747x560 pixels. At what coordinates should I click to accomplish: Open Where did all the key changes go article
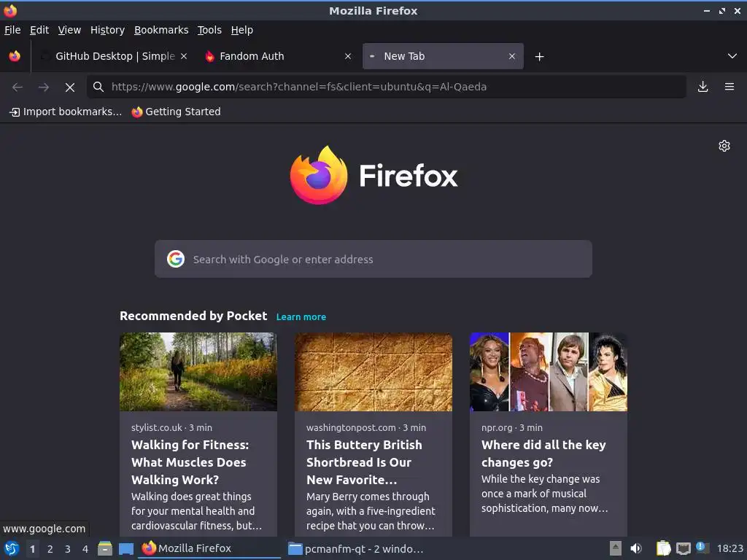pyautogui.click(x=543, y=454)
